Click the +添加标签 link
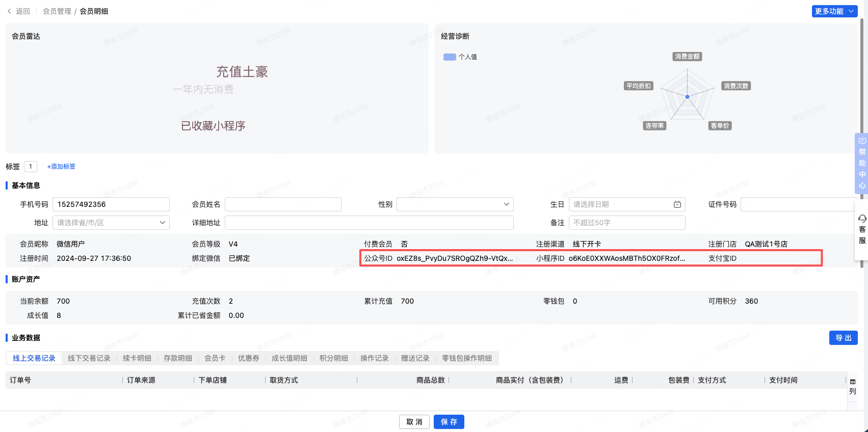Screen dimensions: 868x432 61,167
